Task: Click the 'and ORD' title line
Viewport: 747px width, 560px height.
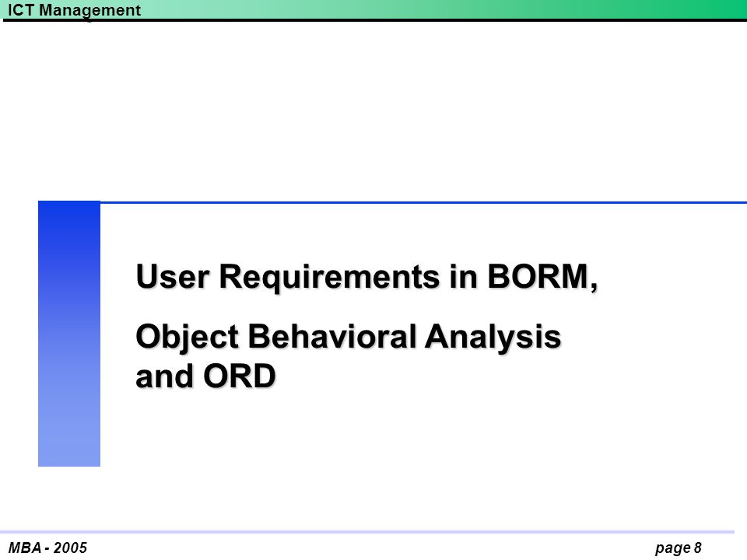Action: coord(205,376)
